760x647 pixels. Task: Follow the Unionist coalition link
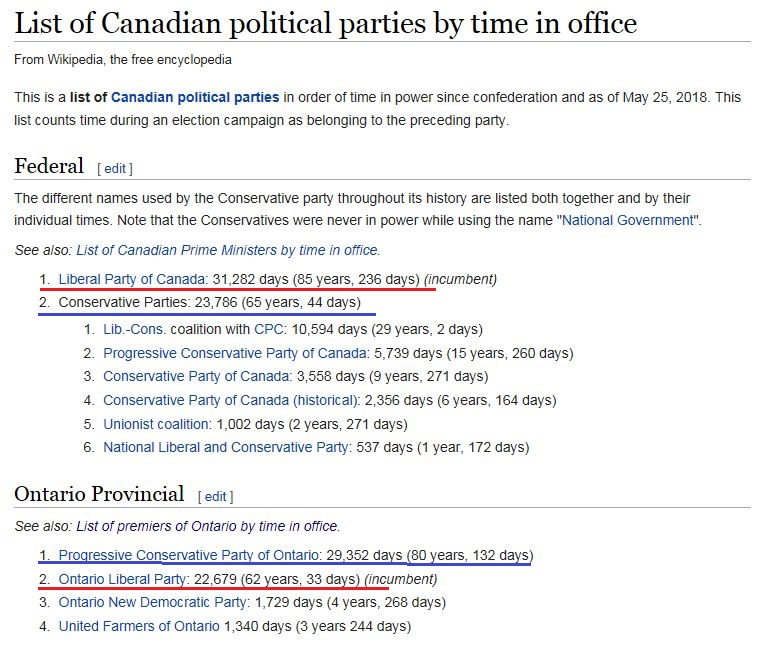pos(156,424)
